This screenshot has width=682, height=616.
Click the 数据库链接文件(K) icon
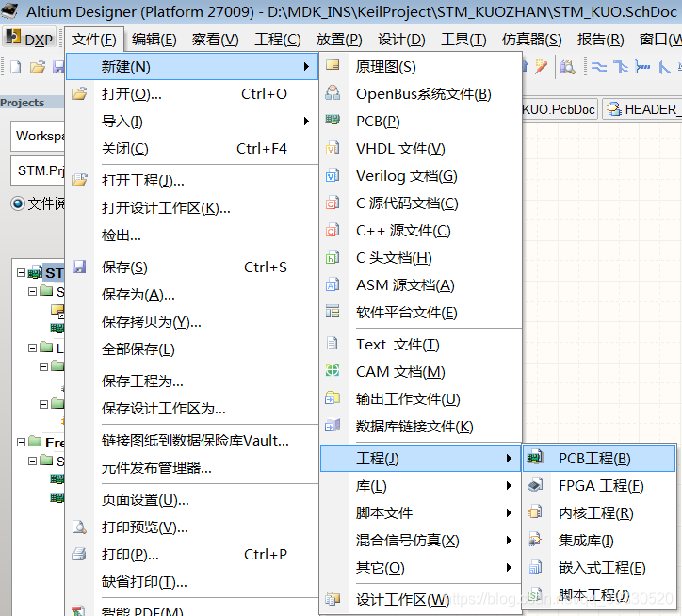[333, 425]
